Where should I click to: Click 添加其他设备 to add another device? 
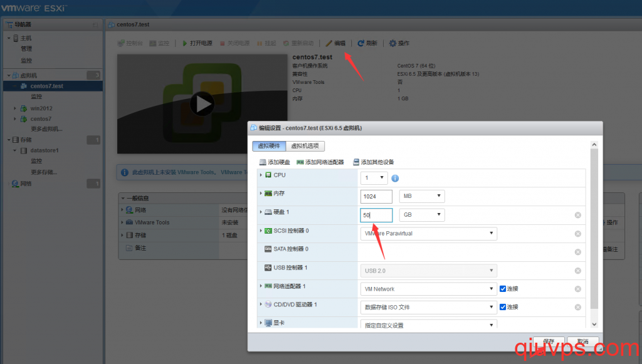click(x=374, y=162)
